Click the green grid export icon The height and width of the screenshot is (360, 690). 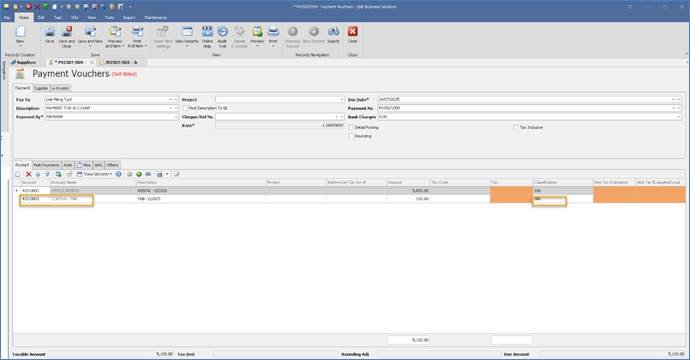pos(58,174)
